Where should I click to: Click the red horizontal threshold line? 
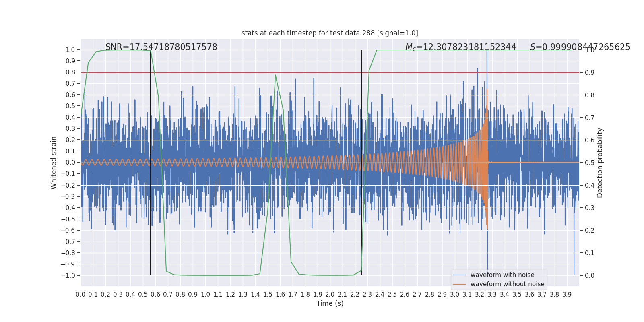[x=330, y=72]
